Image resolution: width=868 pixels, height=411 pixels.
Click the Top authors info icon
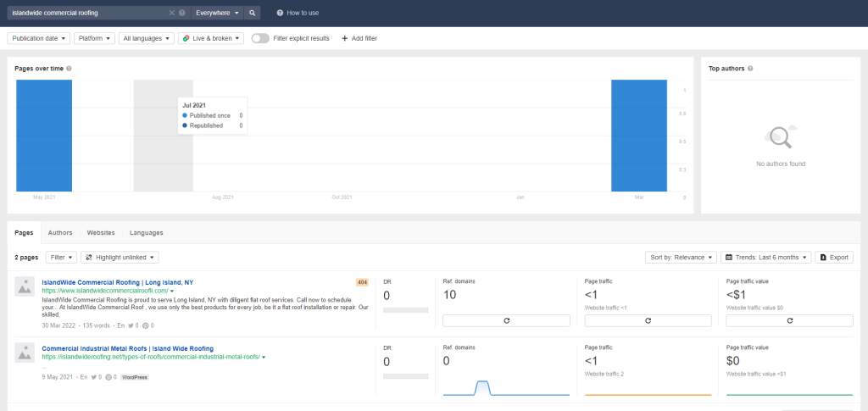[750, 69]
